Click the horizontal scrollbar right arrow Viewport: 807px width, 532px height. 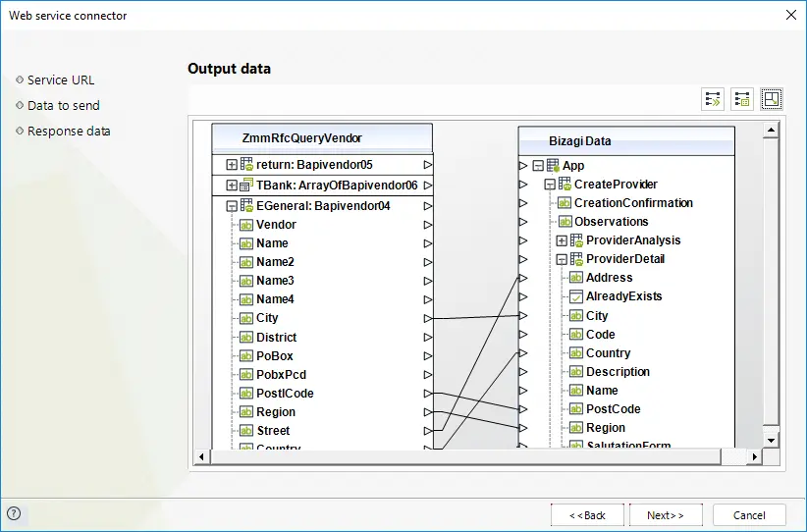[x=755, y=456]
